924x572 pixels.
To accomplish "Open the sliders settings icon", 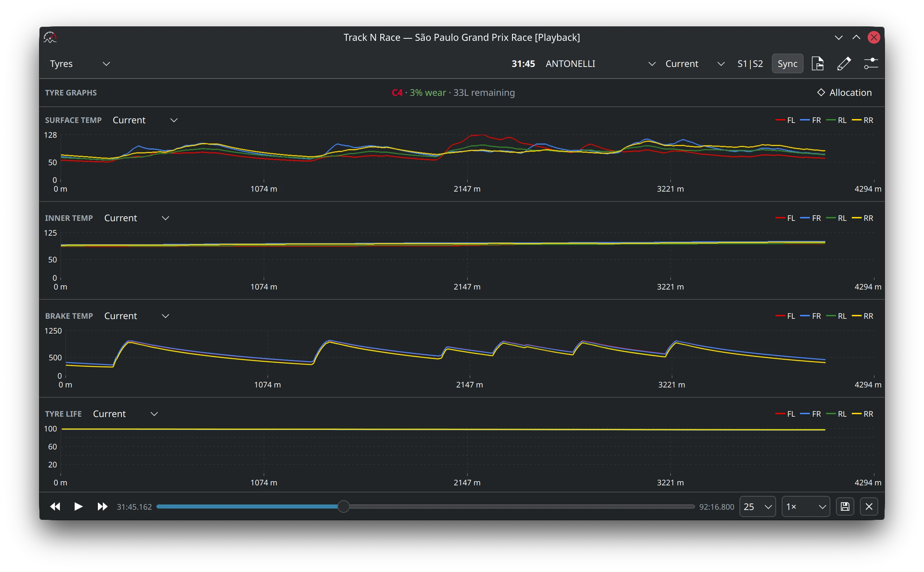I will (871, 63).
